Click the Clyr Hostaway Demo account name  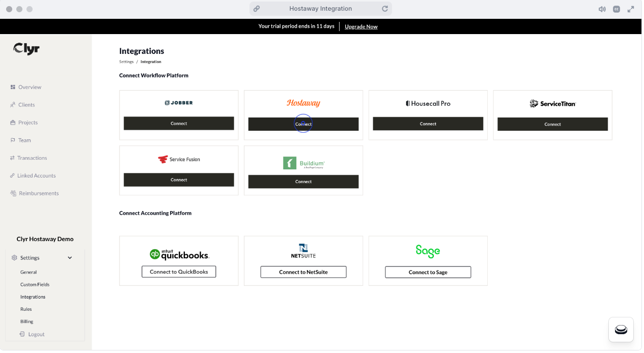click(45, 239)
